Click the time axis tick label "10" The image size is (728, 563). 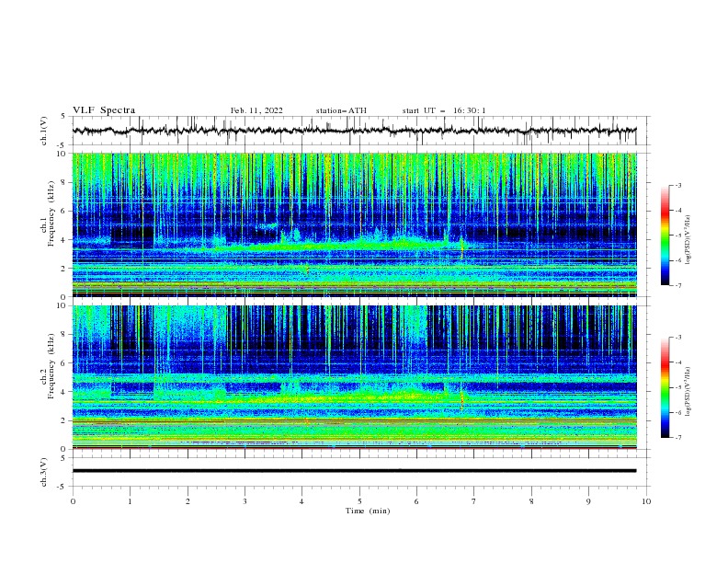pos(646,501)
